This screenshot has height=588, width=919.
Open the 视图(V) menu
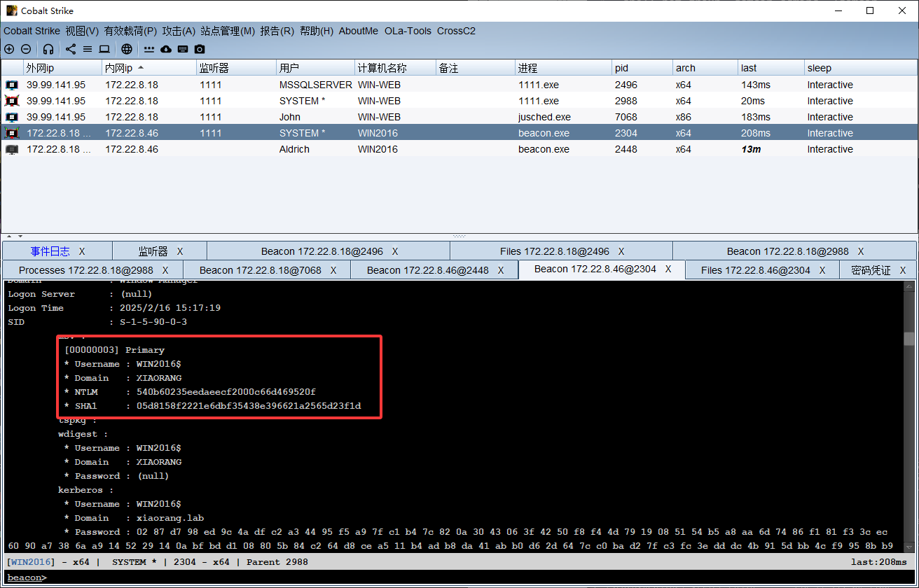82,31
